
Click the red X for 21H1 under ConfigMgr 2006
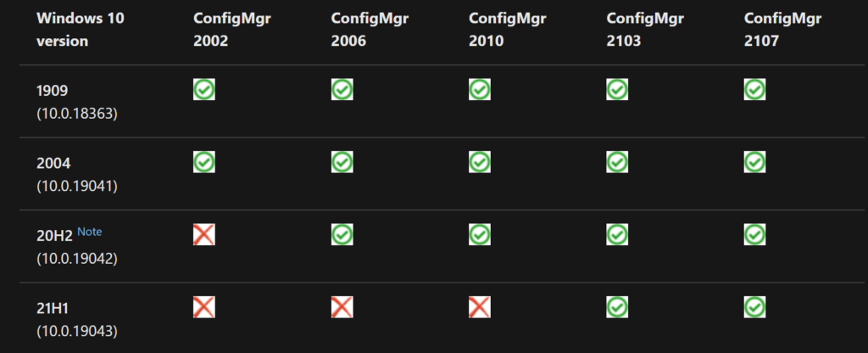click(342, 307)
